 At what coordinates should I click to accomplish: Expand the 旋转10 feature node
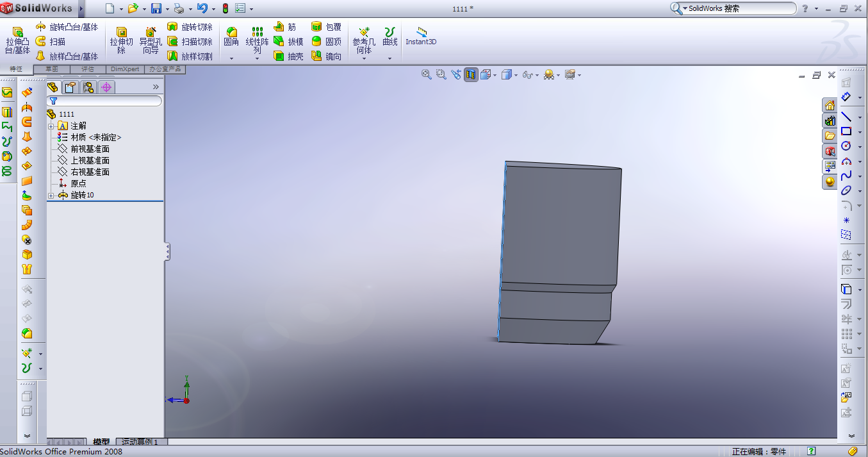click(51, 195)
